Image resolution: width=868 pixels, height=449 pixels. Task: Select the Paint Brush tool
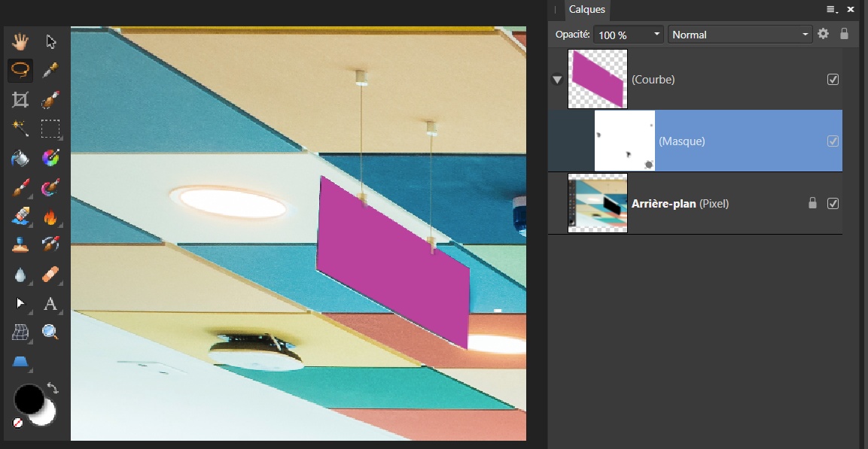(20, 187)
